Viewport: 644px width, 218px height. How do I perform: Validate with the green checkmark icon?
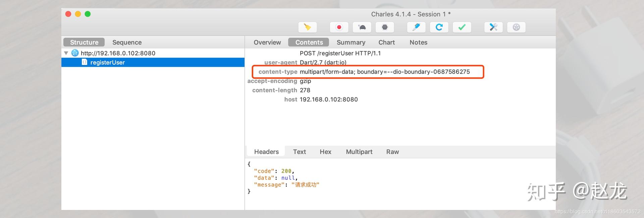462,27
